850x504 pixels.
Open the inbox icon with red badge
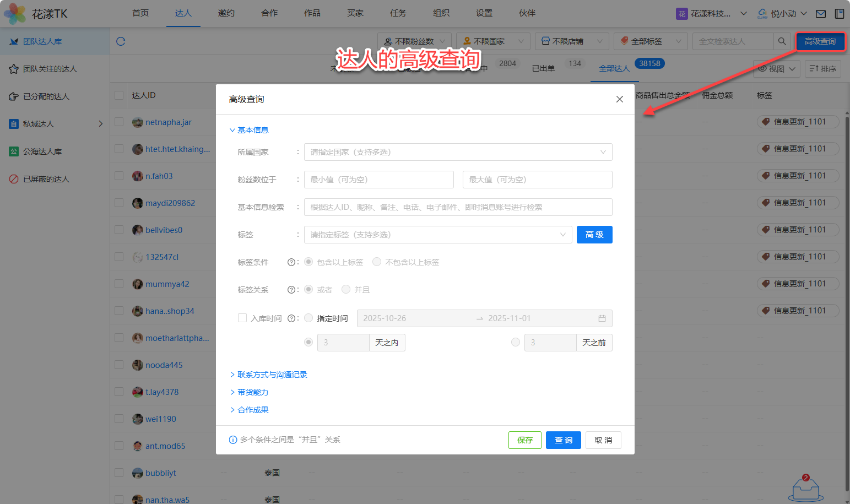pos(805,488)
